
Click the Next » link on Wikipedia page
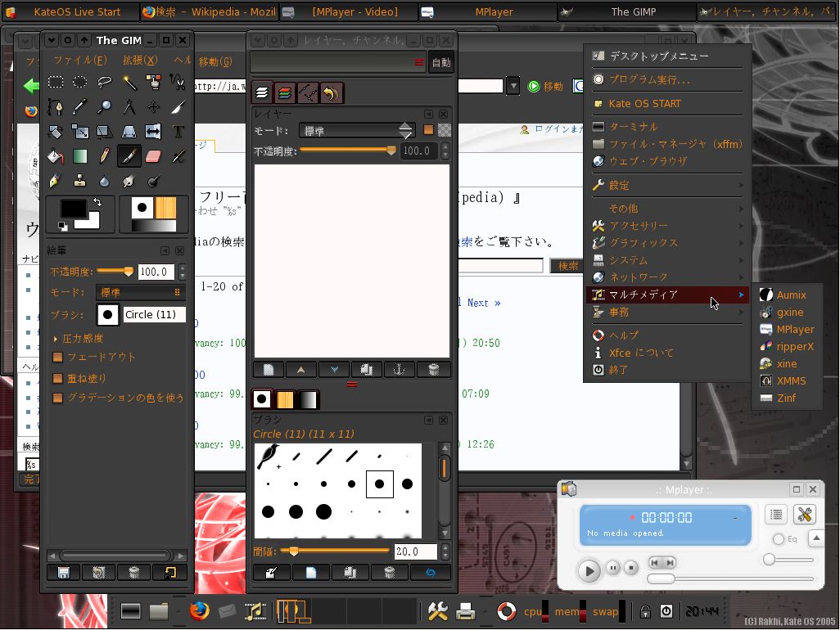pyautogui.click(x=483, y=303)
